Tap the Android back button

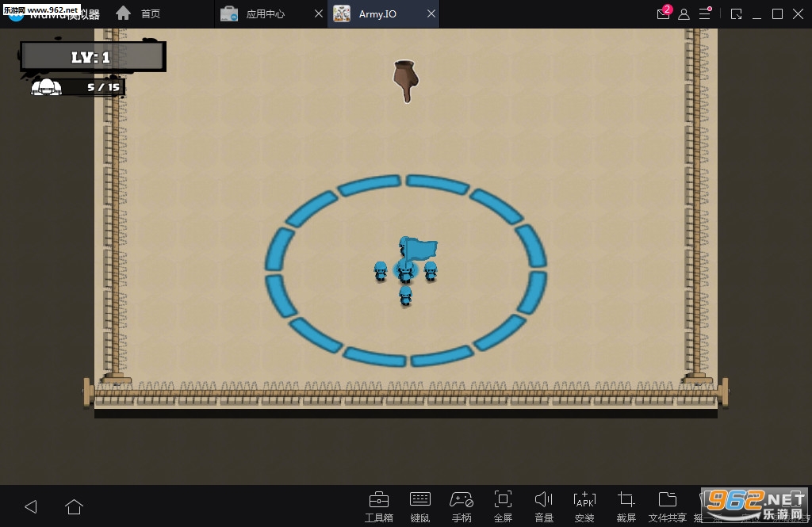[31, 506]
